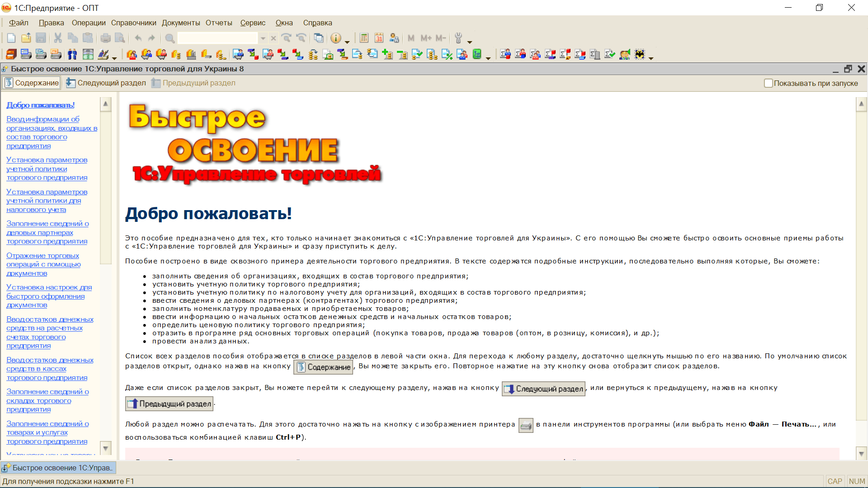Viewport: 868px width, 488px height.
Task: Select the Быстрое освоение window tab at bottom
Action: pos(58,468)
